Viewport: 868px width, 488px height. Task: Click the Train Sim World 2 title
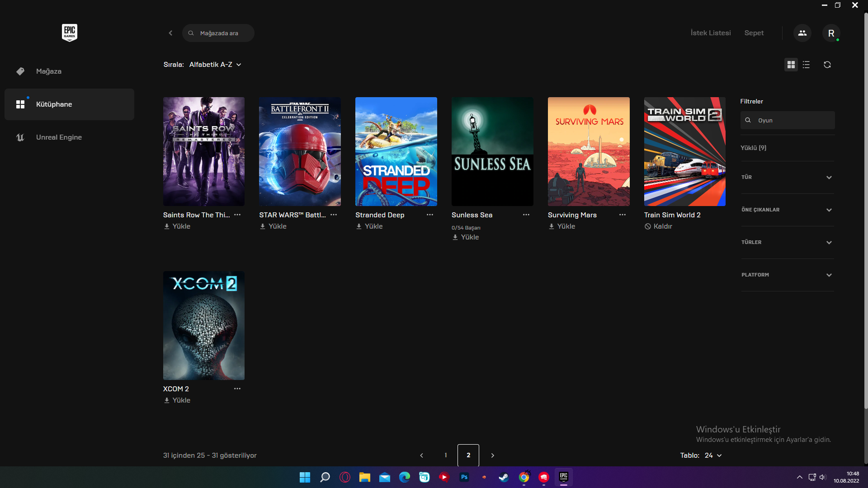click(672, 215)
